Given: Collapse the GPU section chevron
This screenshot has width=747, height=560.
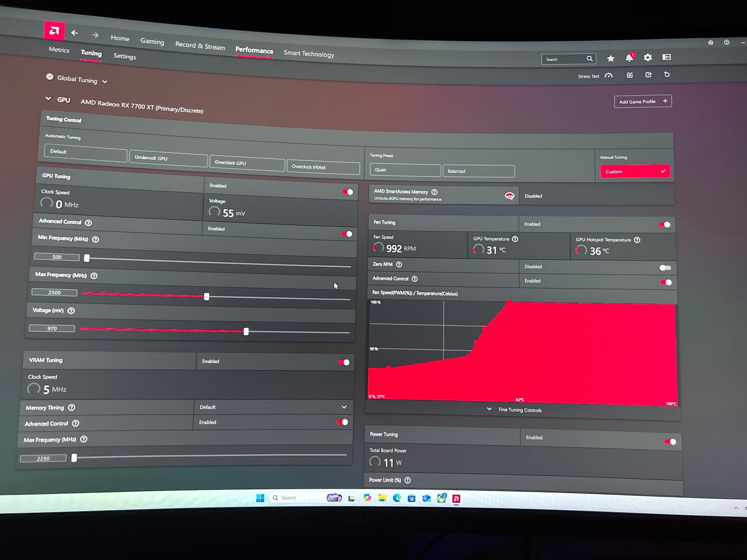Looking at the screenshot, I should (48, 98).
